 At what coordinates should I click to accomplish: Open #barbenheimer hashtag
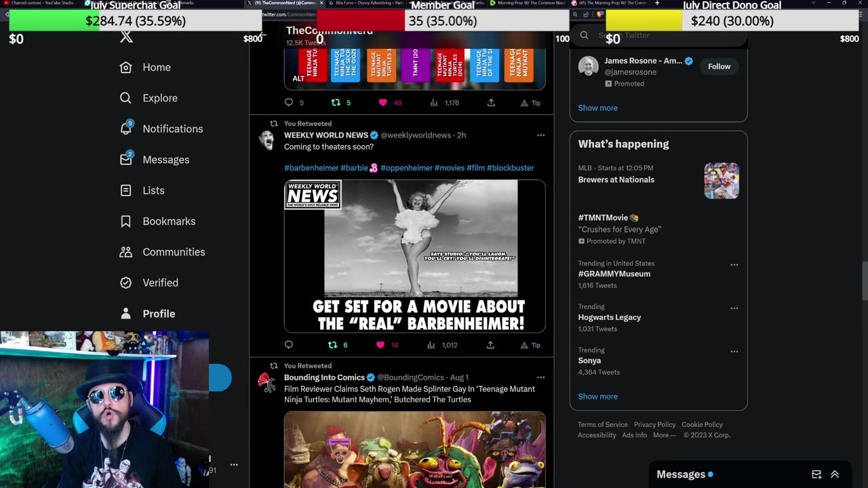pos(311,168)
